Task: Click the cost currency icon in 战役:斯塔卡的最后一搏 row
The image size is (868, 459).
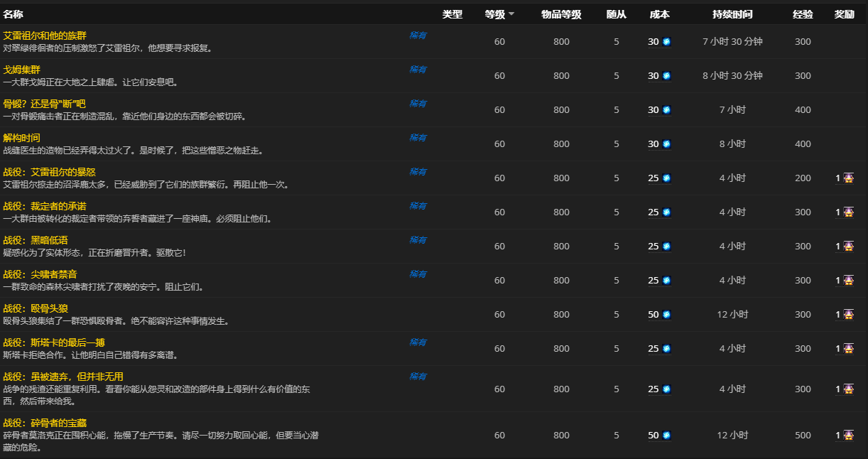Action: click(x=666, y=349)
